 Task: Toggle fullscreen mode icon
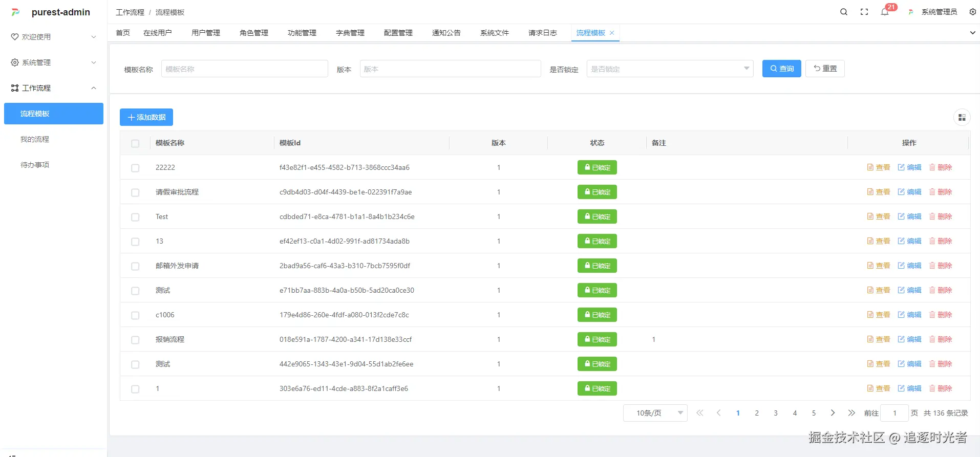click(x=864, y=12)
